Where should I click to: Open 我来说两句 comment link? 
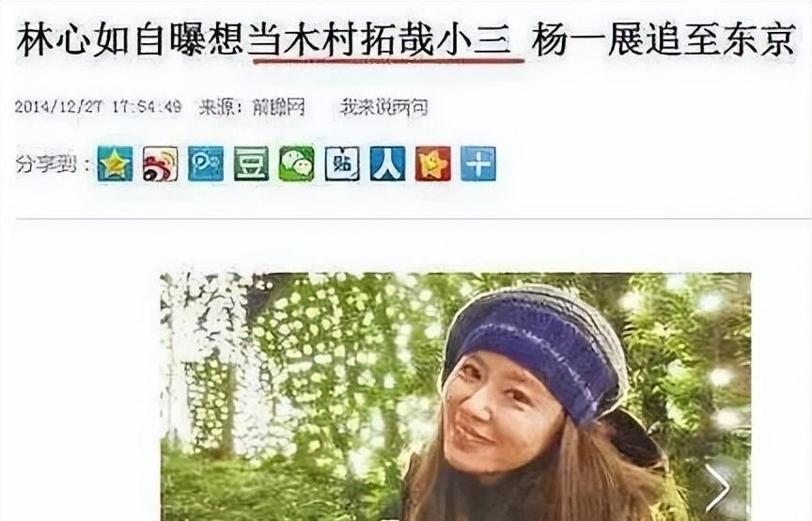click(383, 107)
